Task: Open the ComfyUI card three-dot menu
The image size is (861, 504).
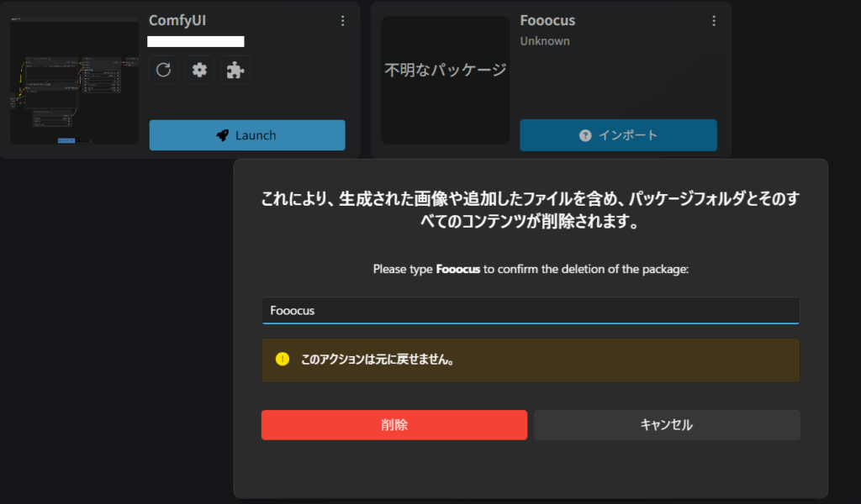Action: coord(343,21)
